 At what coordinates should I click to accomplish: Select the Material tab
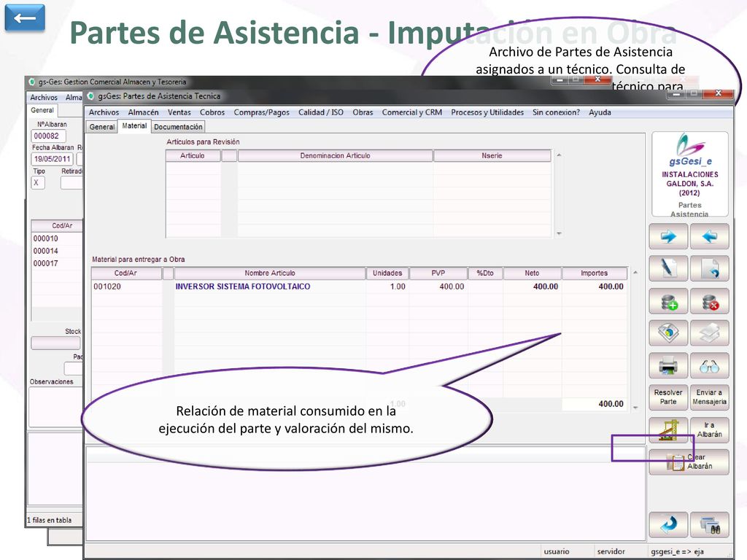pyautogui.click(x=134, y=125)
